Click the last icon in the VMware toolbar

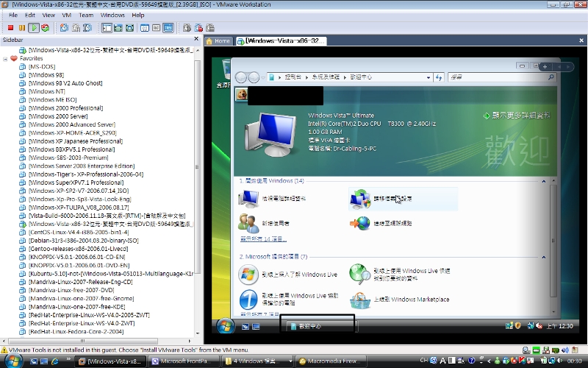(210, 28)
